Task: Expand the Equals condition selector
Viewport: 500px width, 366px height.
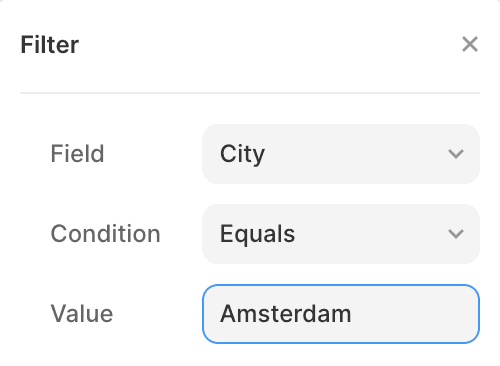Action: [x=341, y=234]
